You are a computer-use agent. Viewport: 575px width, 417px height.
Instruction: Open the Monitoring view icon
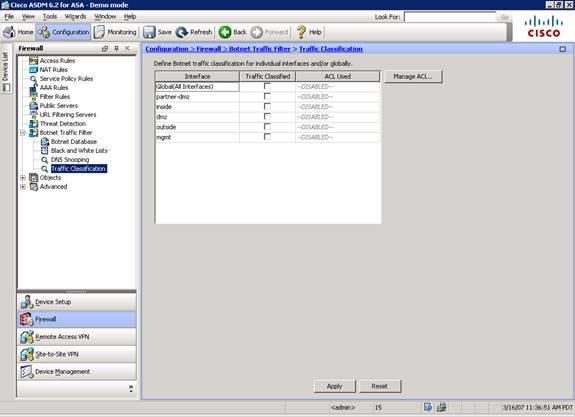point(99,32)
